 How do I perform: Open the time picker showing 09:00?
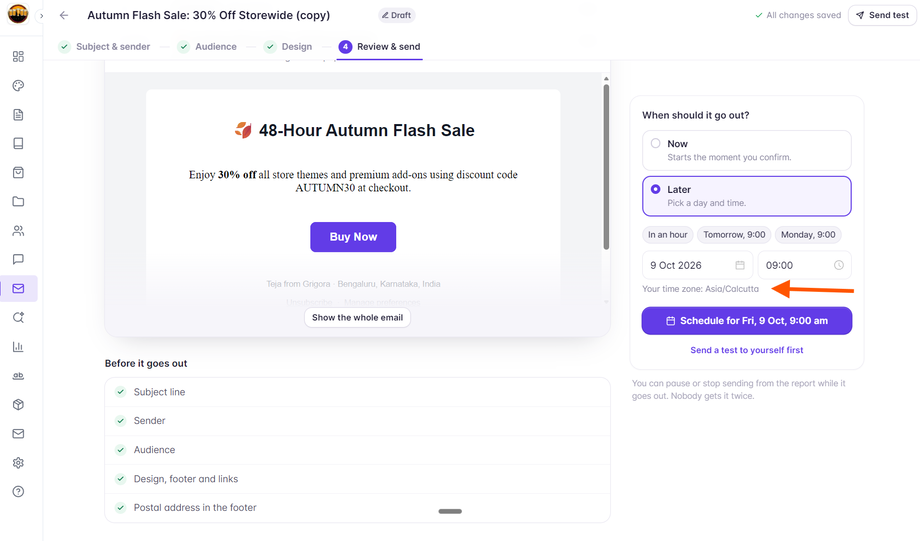click(x=804, y=265)
